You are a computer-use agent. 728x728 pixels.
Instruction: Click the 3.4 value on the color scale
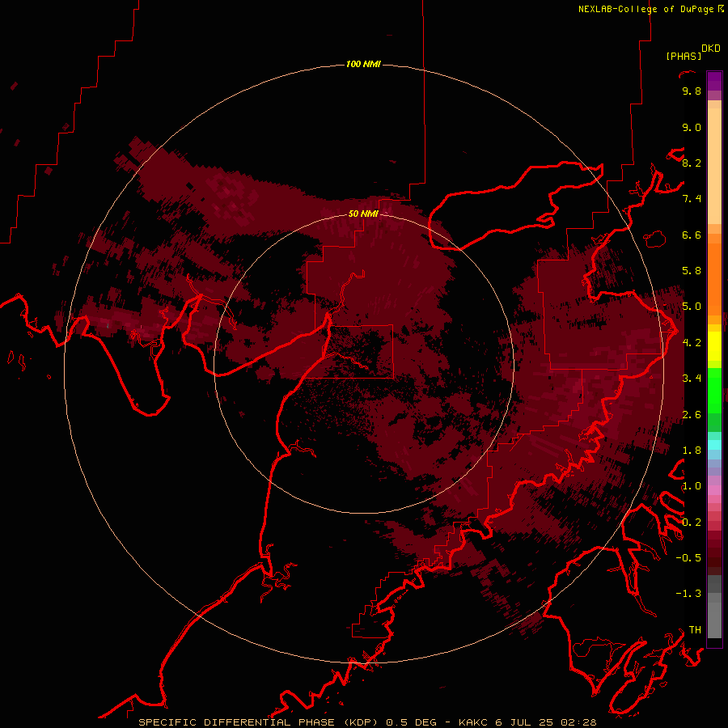692,379
